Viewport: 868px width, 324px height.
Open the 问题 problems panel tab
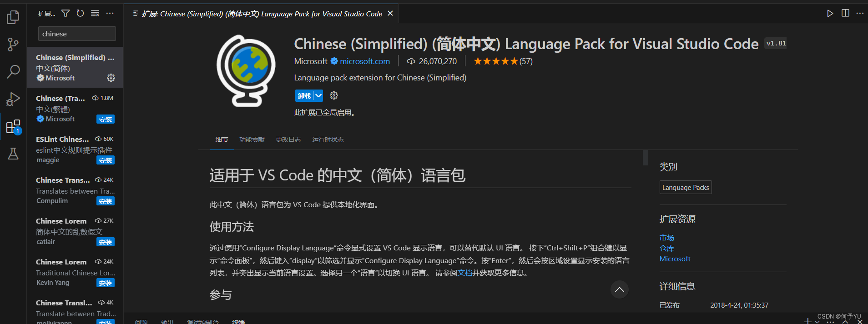coord(141,321)
